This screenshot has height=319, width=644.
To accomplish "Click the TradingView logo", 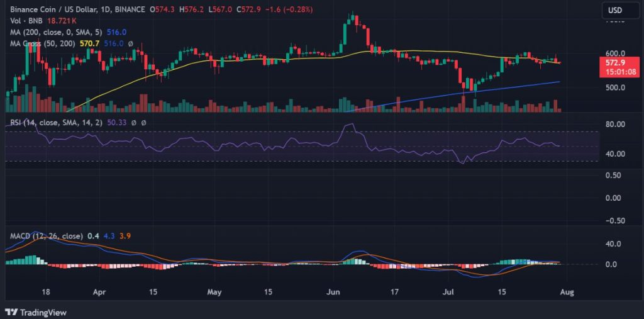I will [x=36, y=312].
